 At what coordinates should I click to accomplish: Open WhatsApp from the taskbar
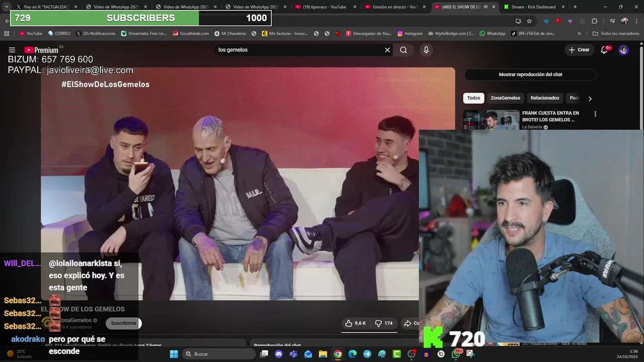tap(456, 354)
